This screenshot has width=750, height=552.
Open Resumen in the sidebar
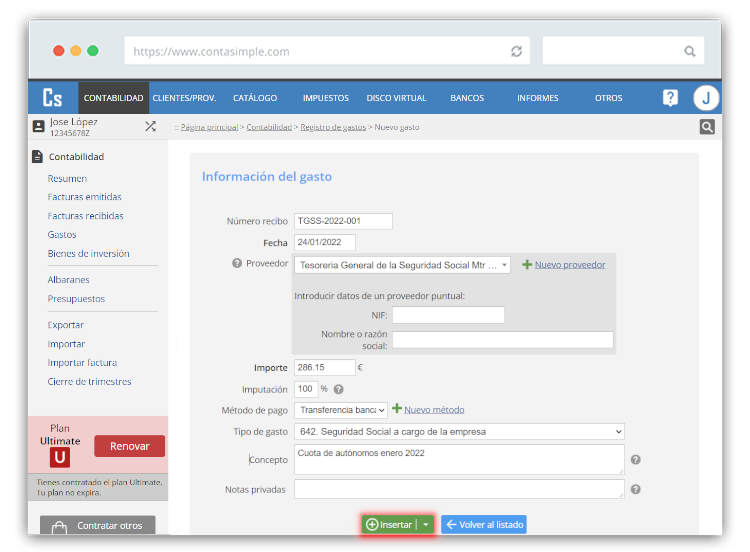[67, 178]
